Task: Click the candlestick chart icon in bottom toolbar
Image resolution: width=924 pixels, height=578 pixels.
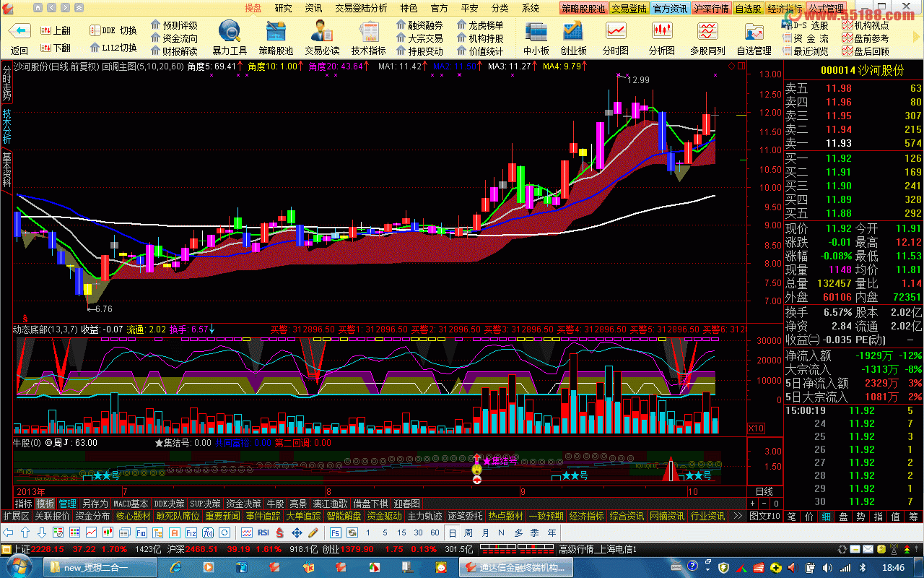Action: [108, 532]
